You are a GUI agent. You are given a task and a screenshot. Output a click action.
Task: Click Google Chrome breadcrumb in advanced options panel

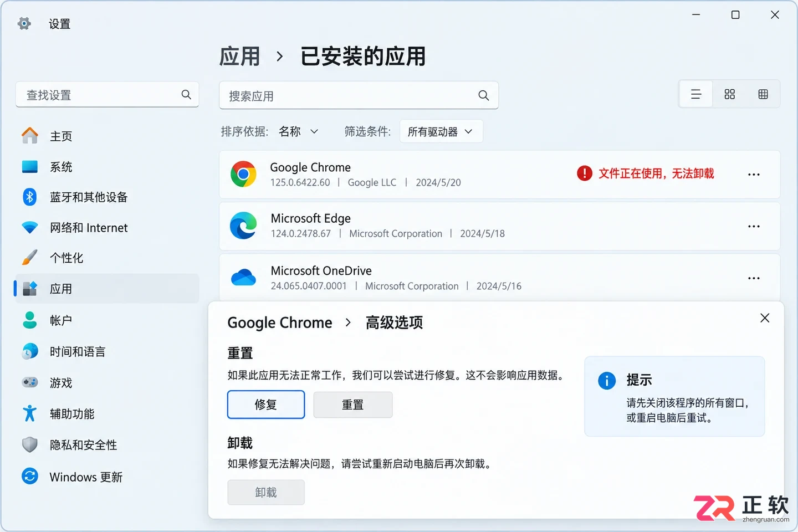click(280, 323)
